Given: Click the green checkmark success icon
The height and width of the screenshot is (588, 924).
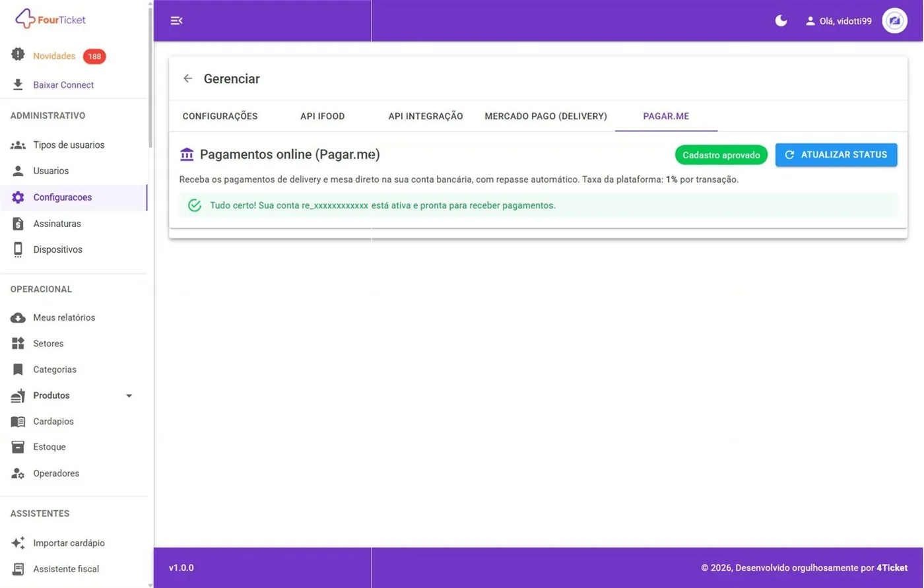Looking at the screenshot, I should point(195,205).
